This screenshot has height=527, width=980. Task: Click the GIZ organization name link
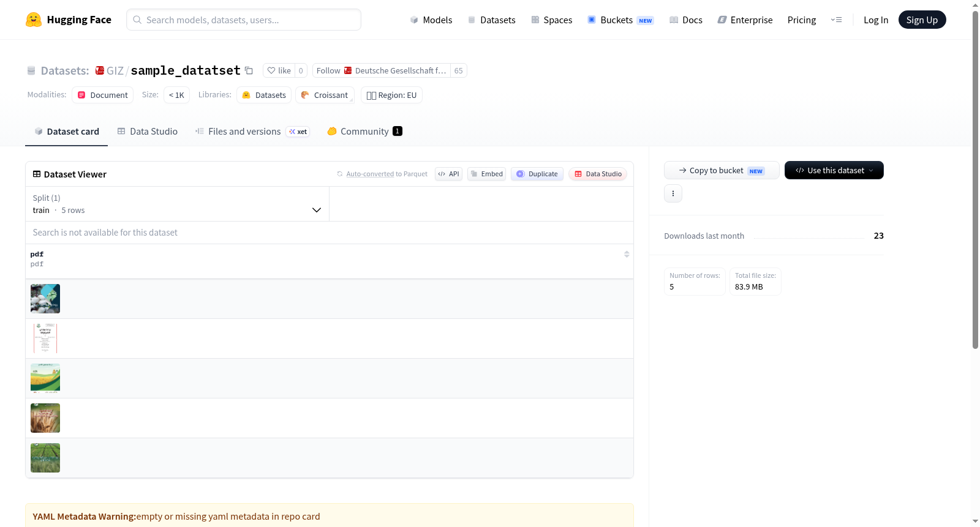point(115,71)
